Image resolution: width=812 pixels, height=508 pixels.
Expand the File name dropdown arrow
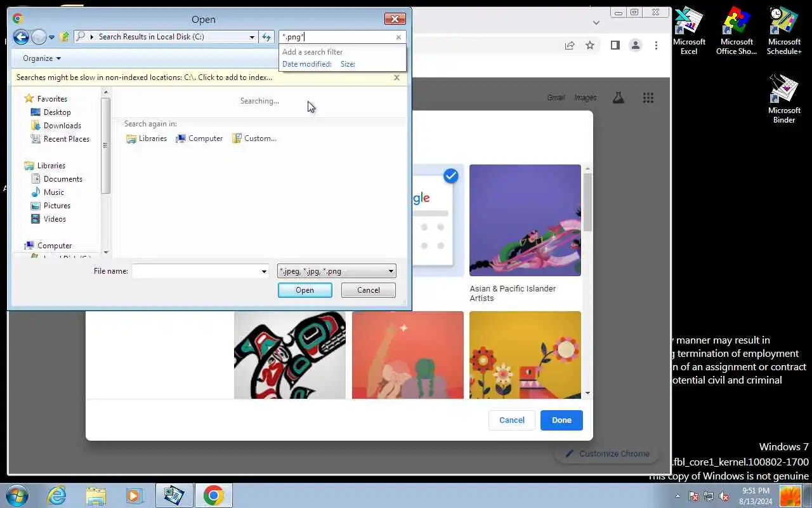264,271
